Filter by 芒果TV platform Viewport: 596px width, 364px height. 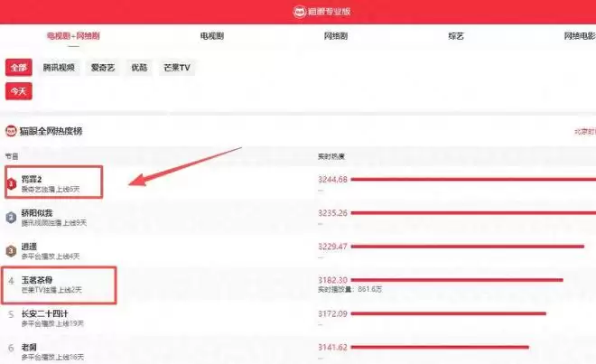175,68
